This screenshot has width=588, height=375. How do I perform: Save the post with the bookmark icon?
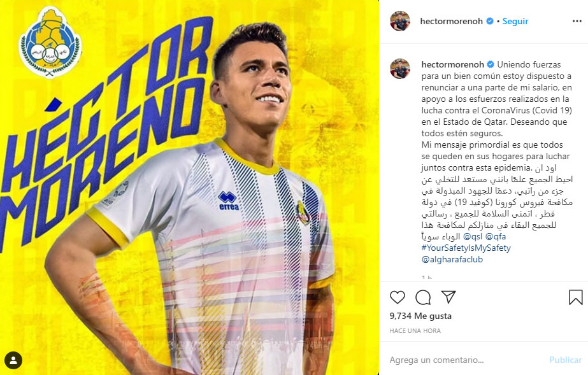click(576, 297)
